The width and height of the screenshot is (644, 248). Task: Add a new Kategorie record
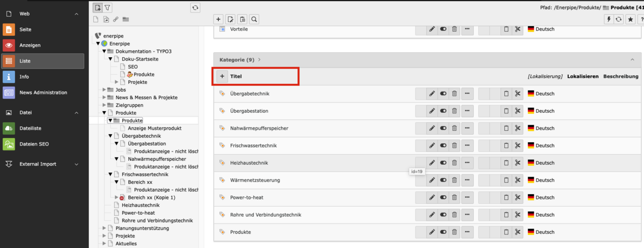click(222, 76)
